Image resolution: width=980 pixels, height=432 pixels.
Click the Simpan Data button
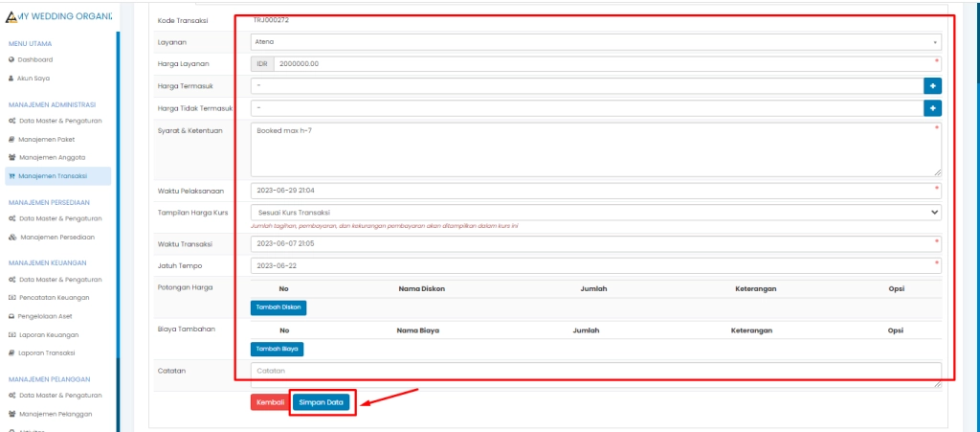point(321,402)
